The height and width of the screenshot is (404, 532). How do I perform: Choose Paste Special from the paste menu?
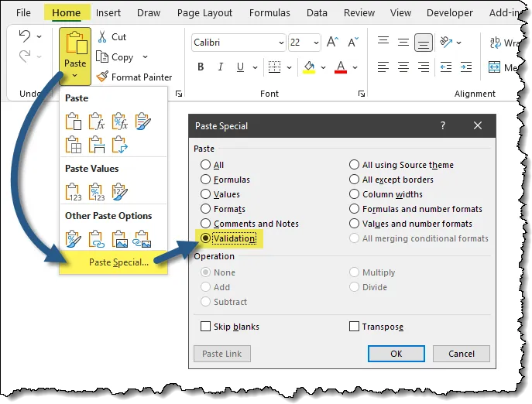point(118,262)
